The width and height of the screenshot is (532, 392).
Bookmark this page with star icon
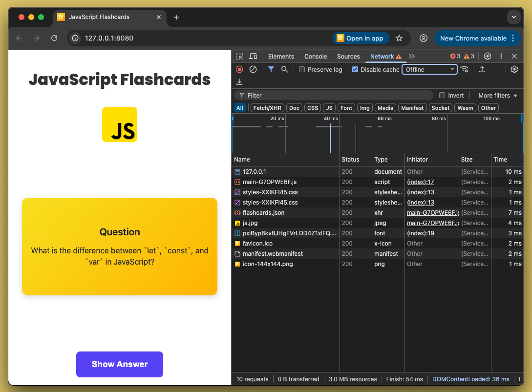[x=399, y=38]
